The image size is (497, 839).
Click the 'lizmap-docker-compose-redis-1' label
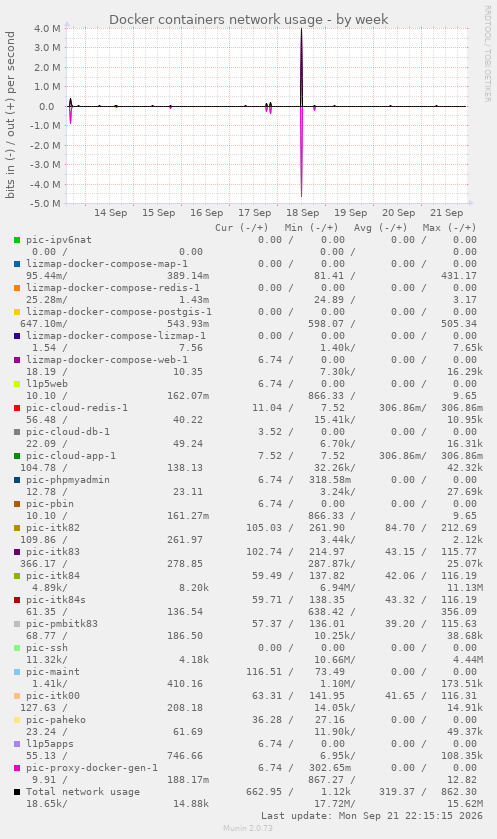(113, 288)
